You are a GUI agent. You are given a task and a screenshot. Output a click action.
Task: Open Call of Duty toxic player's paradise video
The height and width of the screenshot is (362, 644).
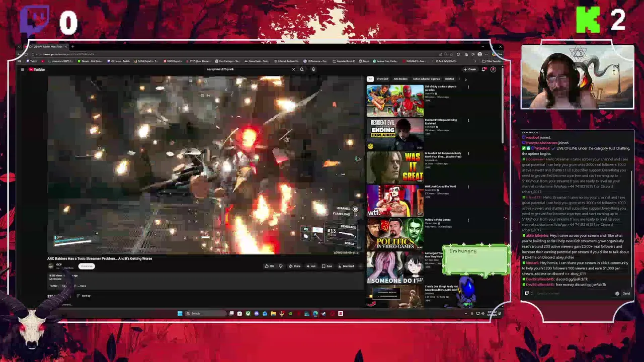[395, 101]
